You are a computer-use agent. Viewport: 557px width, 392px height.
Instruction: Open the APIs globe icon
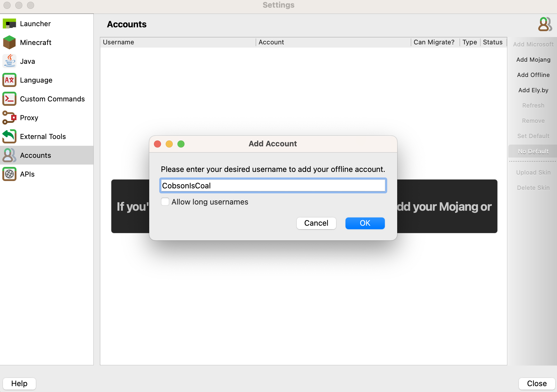point(9,174)
